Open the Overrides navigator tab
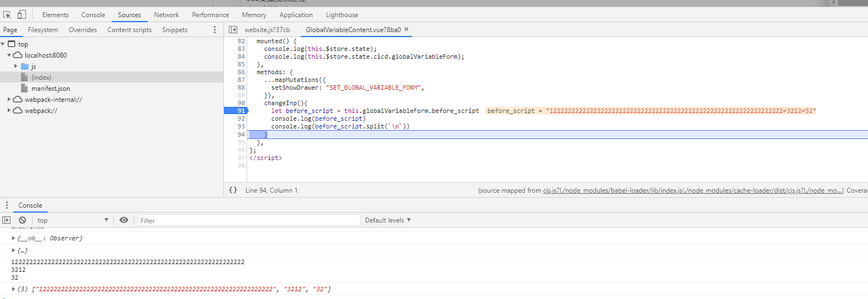Screen dimensions: 868x299 (x=82, y=30)
